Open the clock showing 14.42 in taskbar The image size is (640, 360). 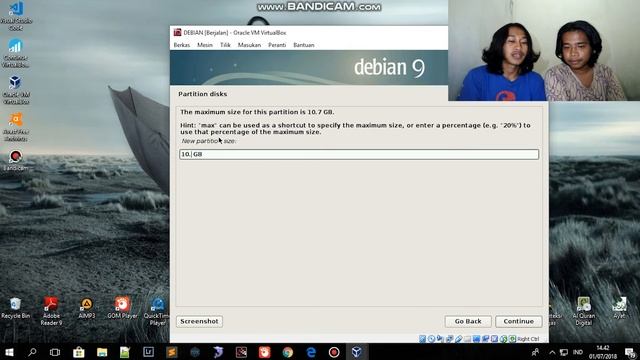603,352
